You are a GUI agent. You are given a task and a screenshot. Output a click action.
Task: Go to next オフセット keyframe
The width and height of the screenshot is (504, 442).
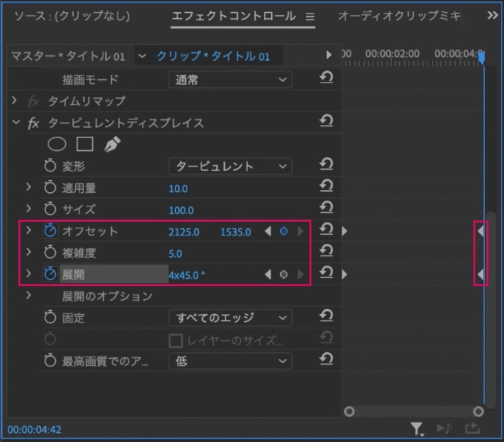click(x=301, y=231)
